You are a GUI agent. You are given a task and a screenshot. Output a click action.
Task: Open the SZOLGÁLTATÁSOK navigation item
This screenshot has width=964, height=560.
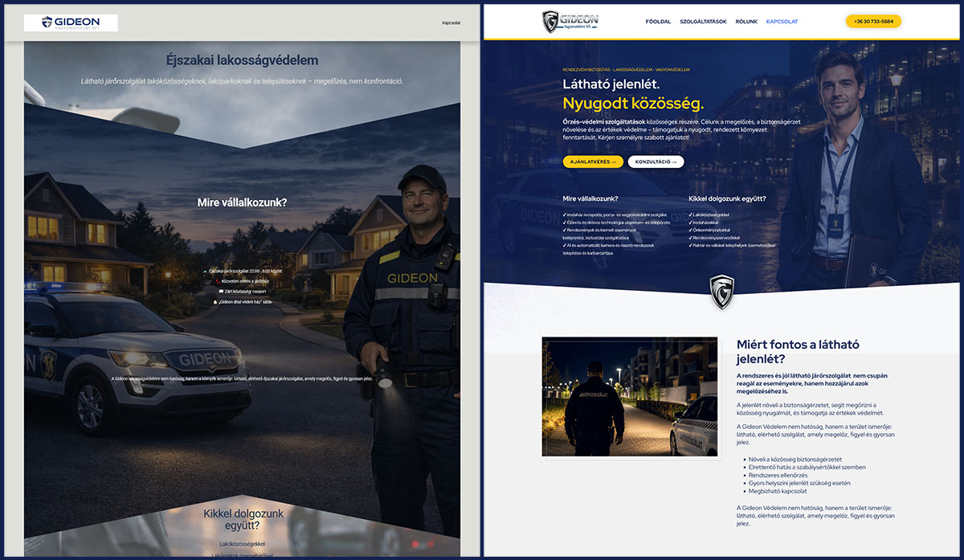point(703,22)
